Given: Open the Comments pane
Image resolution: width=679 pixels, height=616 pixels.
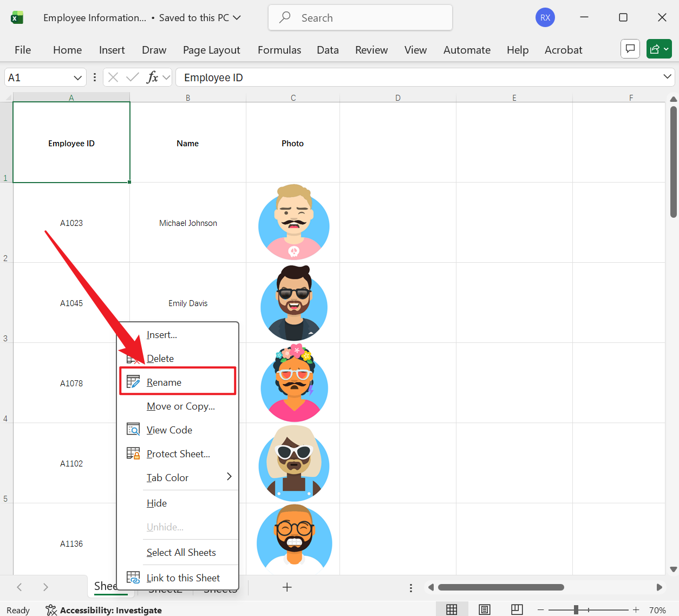Looking at the screenshot, I should click(630, 49).
